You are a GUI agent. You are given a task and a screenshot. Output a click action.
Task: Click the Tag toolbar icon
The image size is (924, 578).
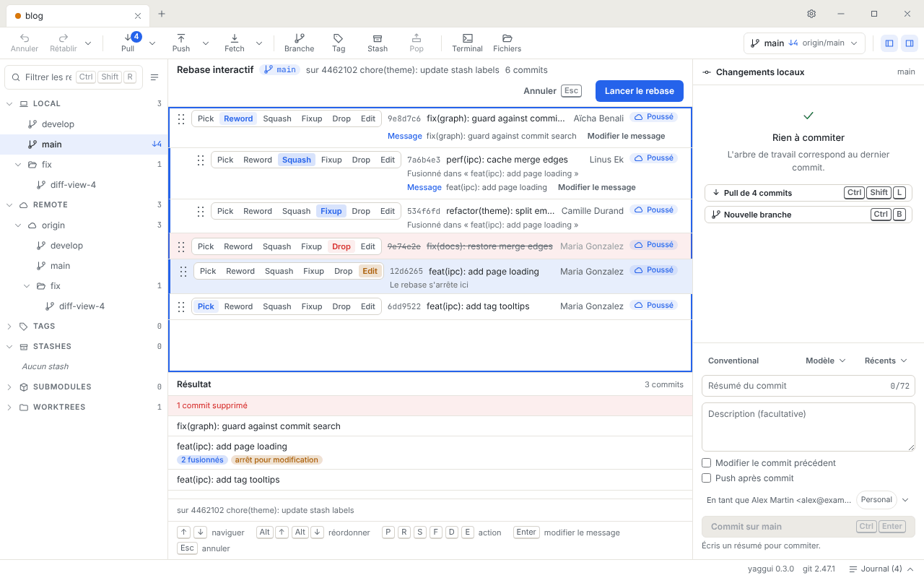pyautogui.click(x=339, y=43)
